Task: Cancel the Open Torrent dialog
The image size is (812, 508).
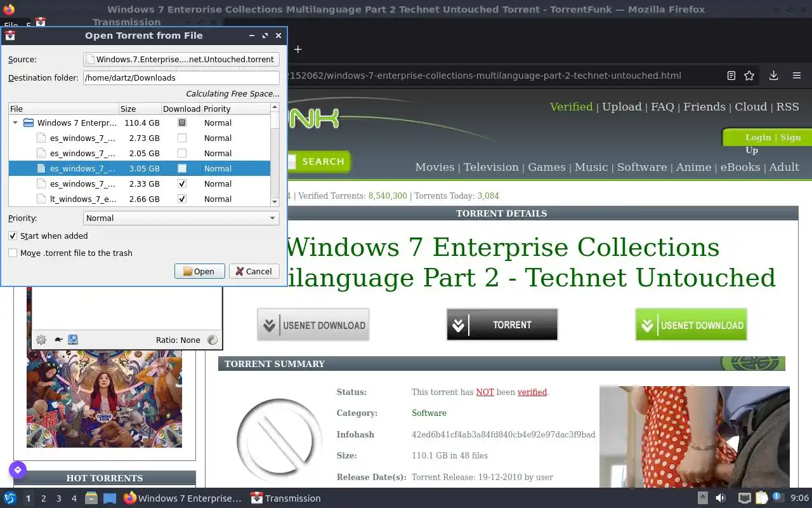Action: point(254,271)
